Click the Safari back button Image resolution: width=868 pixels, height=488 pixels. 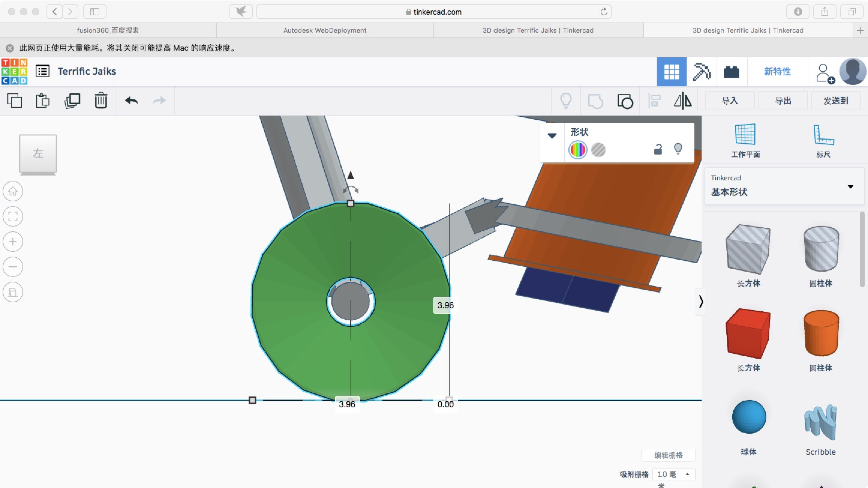pos(55,11)
